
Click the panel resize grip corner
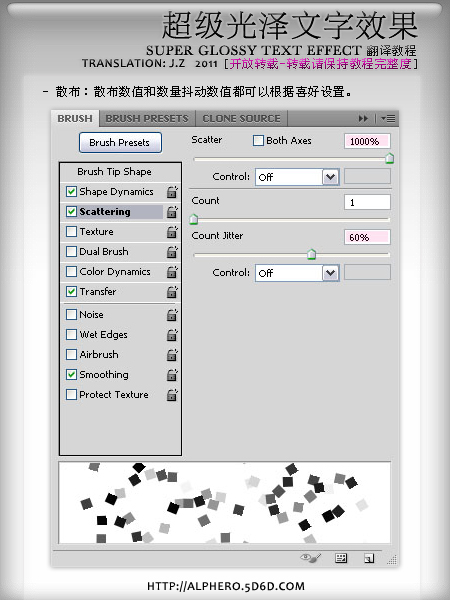[x=392, y=559]
